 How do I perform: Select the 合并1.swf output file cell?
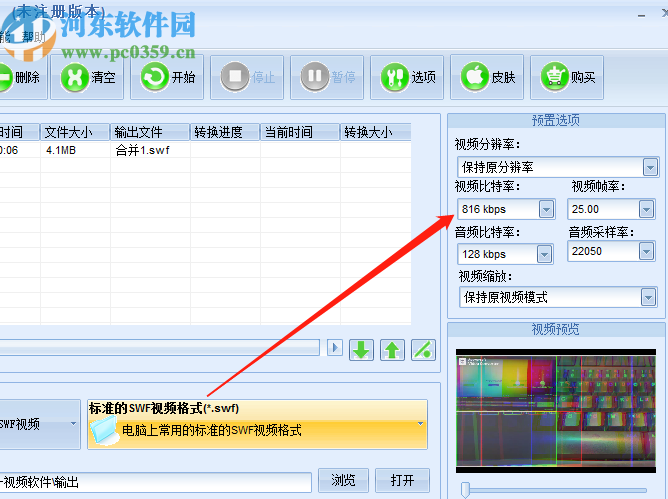[x=150, y=150]
